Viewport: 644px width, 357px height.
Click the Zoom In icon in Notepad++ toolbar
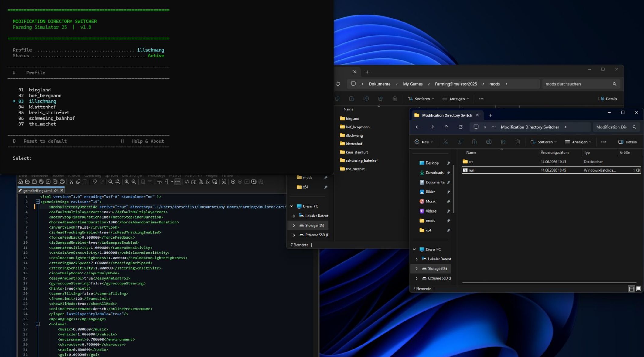[127, 182]
